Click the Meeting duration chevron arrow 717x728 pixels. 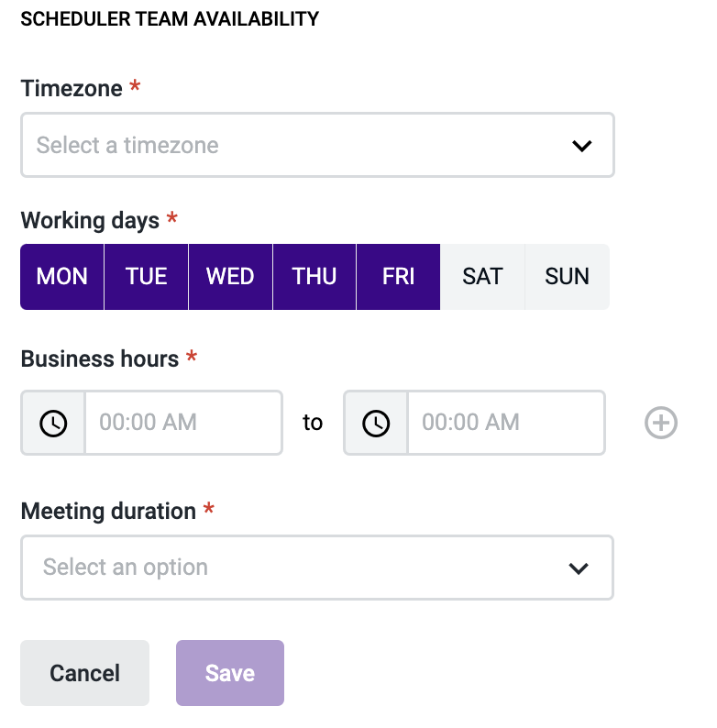pos(579,568)
